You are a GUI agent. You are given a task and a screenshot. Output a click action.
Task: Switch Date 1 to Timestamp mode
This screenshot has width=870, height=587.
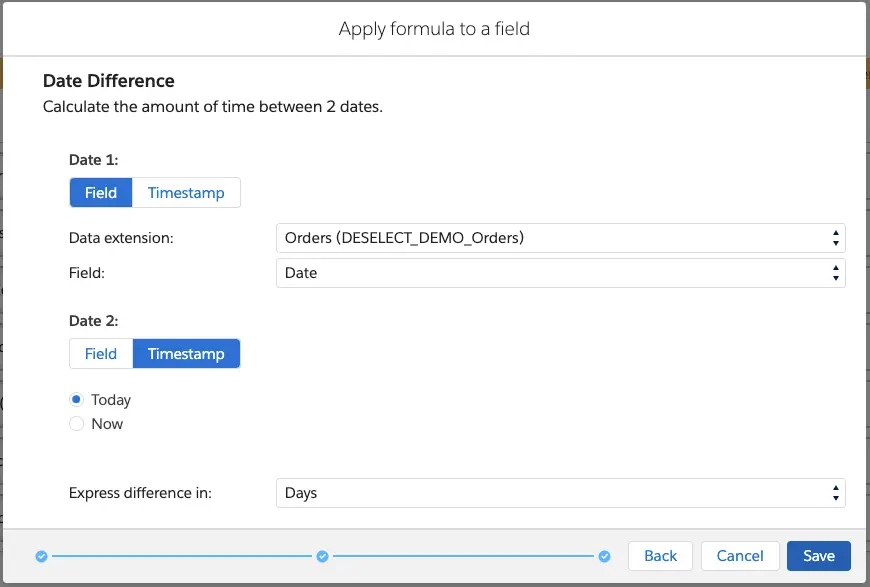pyautogui.click(x=186, y=193)
